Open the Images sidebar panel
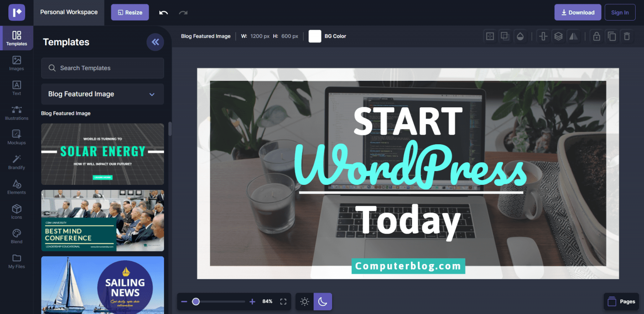This screenshot has width=644, height=314. pyautogui.click(x=17, y=63)
